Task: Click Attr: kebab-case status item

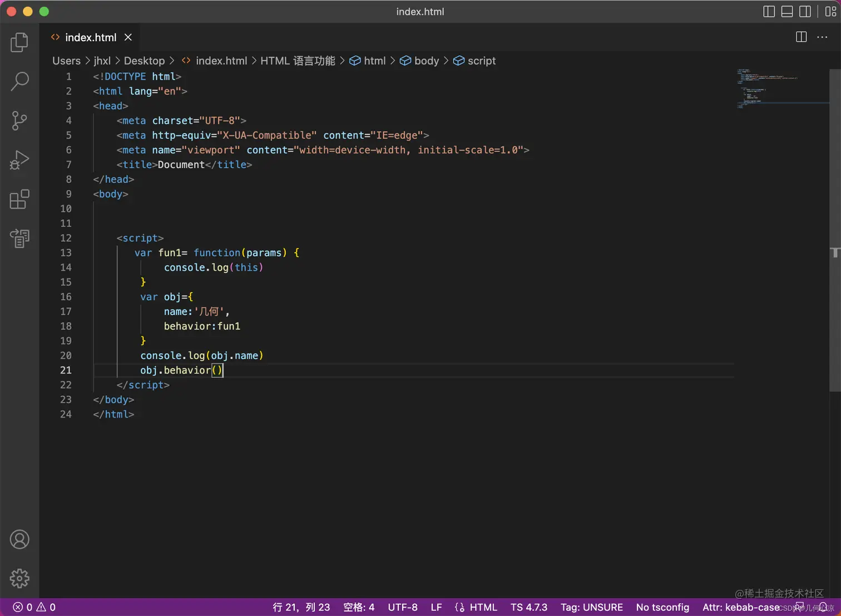Action: (741, 607)
